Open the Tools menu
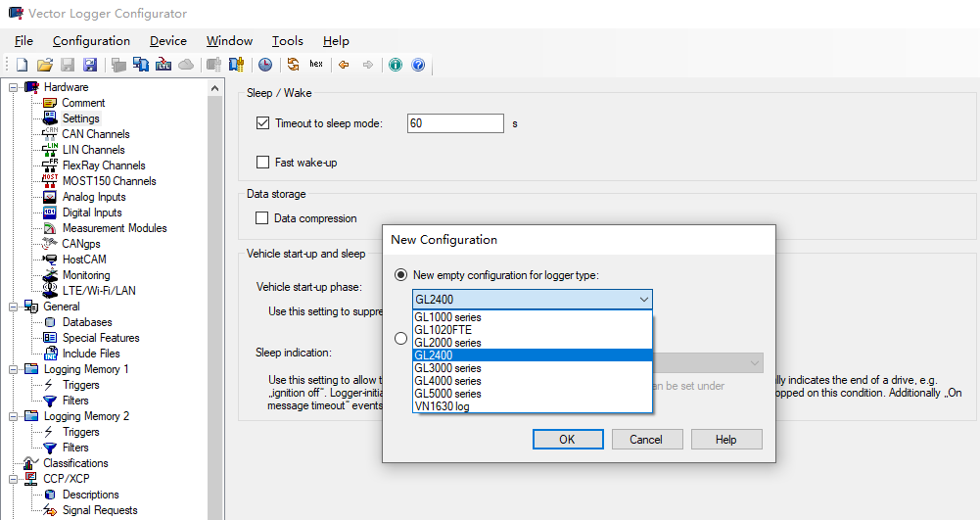Image resolution: width=980 pixels, height=520 pixels. (x=287, y=41)
